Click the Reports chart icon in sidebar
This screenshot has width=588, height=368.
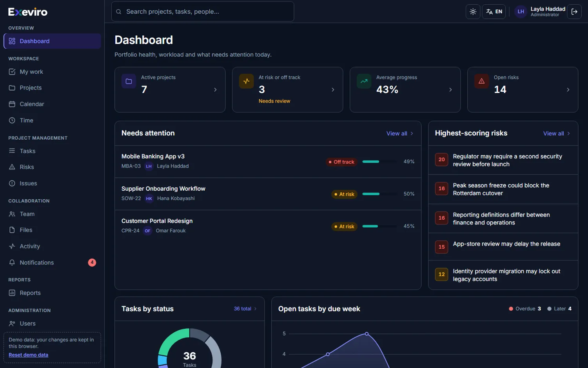pyautogui.click(x=12, y=293)
